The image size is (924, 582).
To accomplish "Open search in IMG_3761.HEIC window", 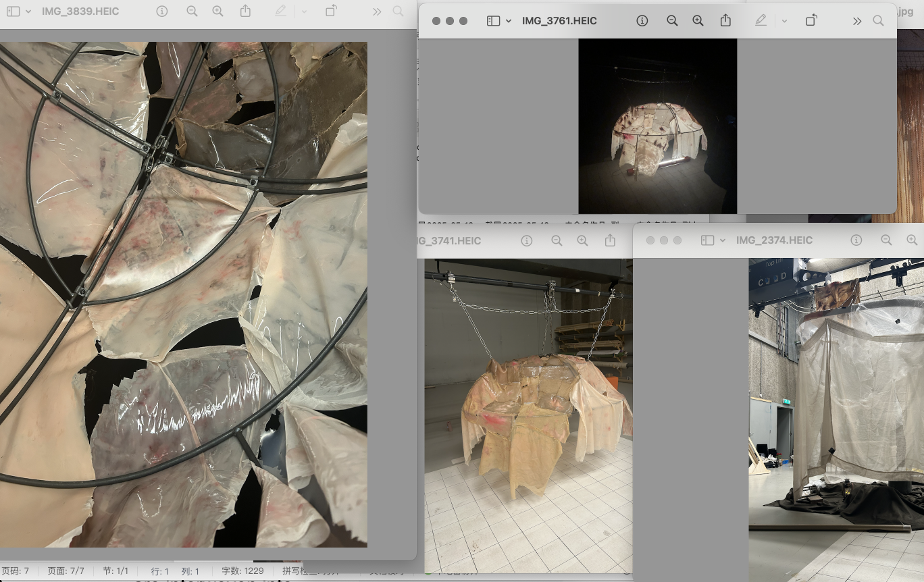I will click(x=878, y=21).
